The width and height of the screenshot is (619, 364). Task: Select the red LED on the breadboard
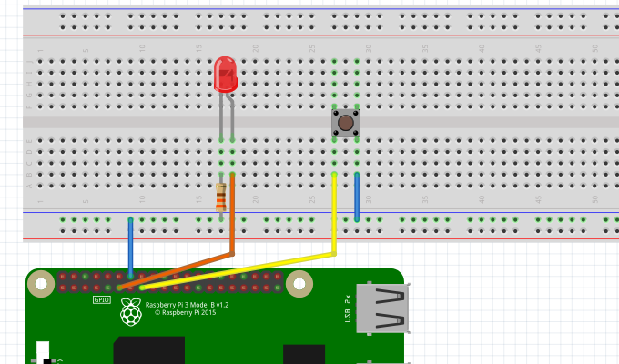tap(224, 75)
